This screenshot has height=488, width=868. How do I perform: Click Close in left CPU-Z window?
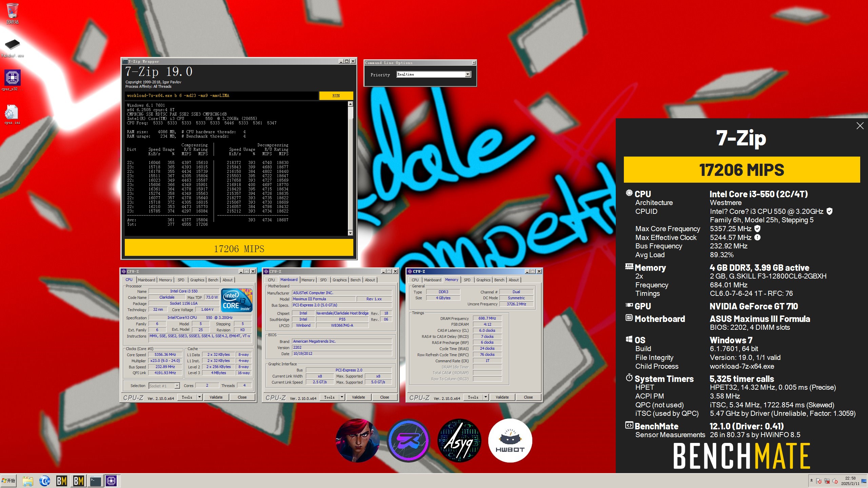242,397
